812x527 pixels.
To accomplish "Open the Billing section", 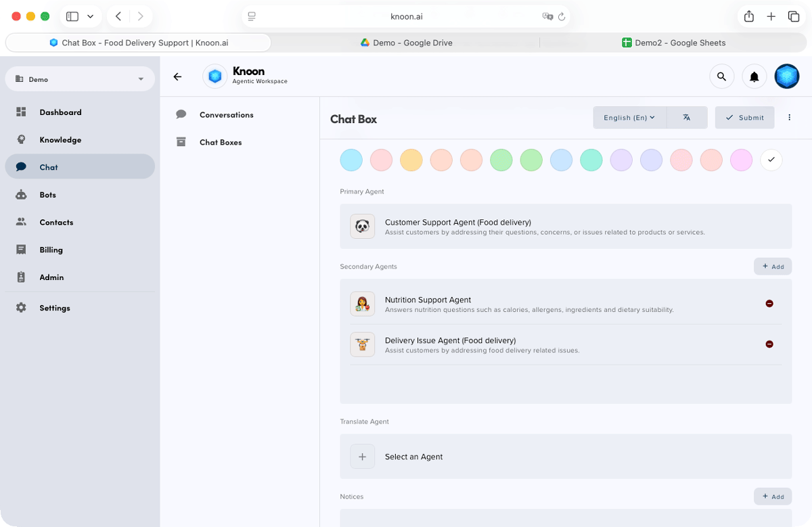I will click(51, 249).
